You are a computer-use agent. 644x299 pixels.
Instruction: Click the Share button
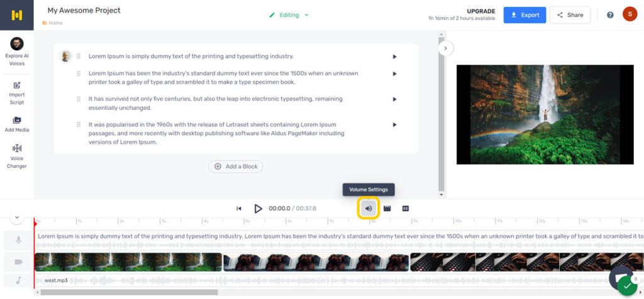click(570, 15)
